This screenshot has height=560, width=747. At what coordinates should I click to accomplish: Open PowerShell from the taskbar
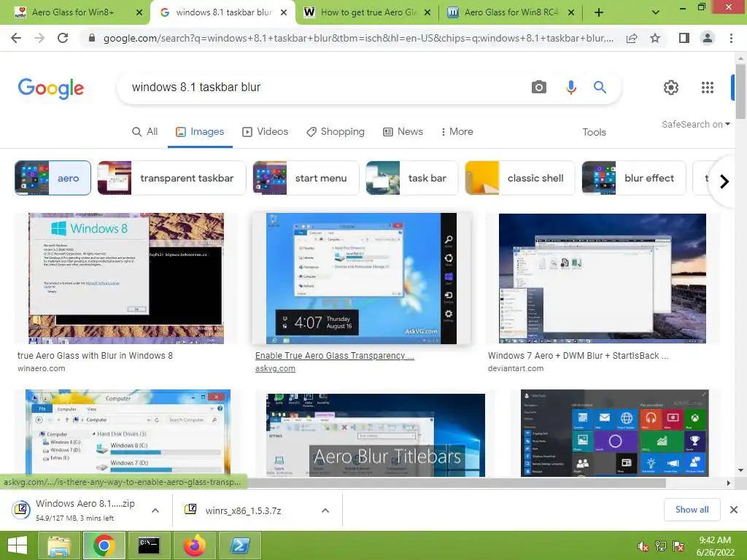coord(239,545)
